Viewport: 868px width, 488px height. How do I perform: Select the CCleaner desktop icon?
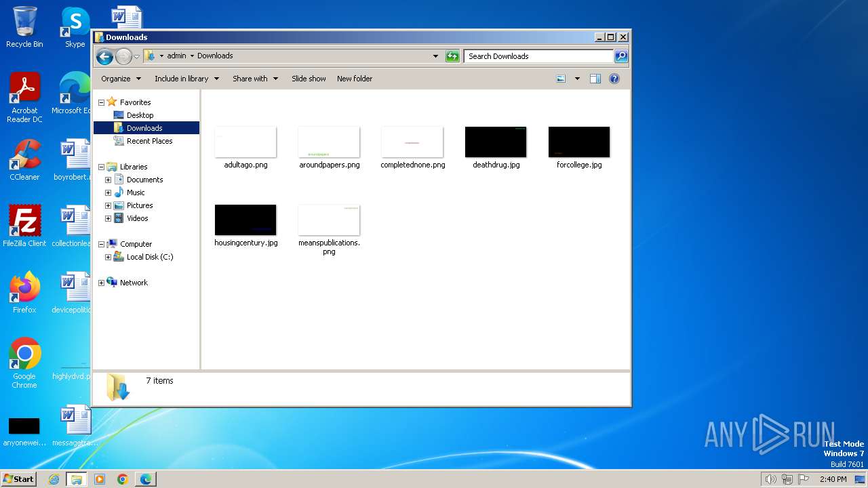tap(24, 161)
